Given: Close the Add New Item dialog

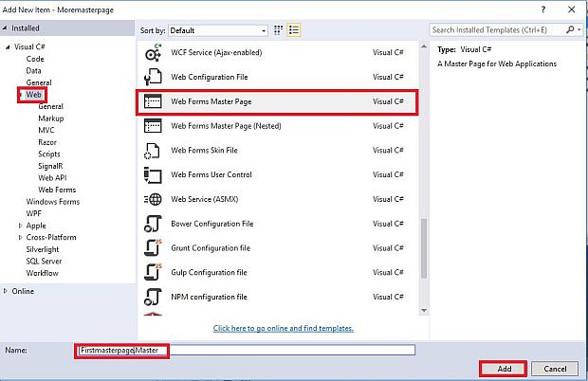Looking at the screenshot, I should (x=572, y=9).
